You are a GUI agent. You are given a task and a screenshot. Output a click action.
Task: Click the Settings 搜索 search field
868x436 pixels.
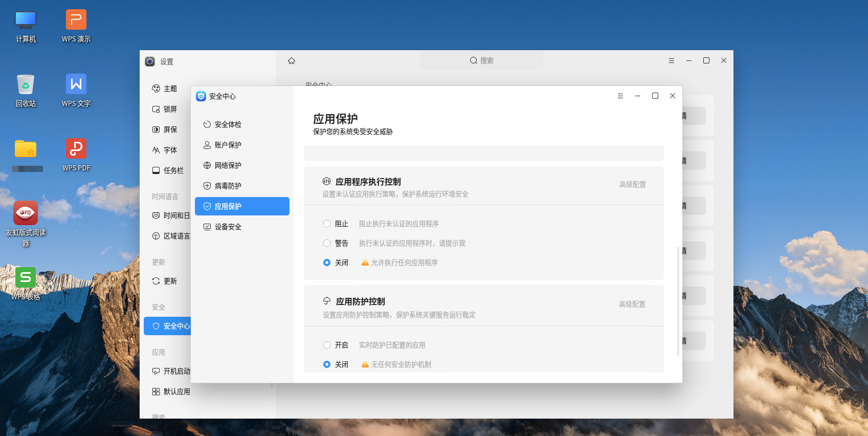(x=481, y=61)
